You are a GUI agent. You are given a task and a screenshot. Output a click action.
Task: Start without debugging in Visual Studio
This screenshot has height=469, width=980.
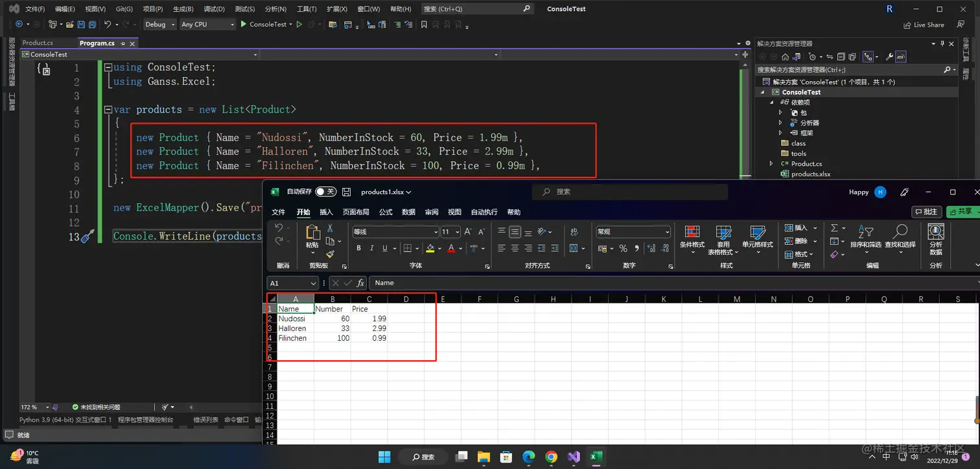pos(299,25)
